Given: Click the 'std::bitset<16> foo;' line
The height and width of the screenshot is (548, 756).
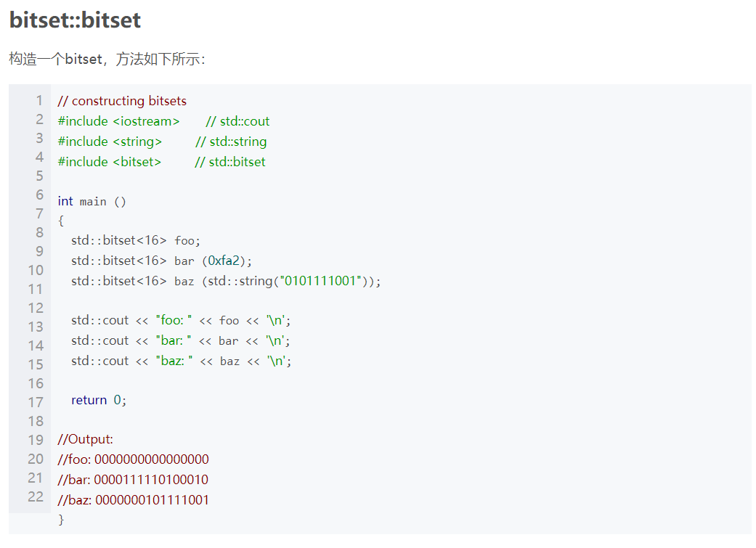Looking at the screenshot, I should (x=136, y=240).
